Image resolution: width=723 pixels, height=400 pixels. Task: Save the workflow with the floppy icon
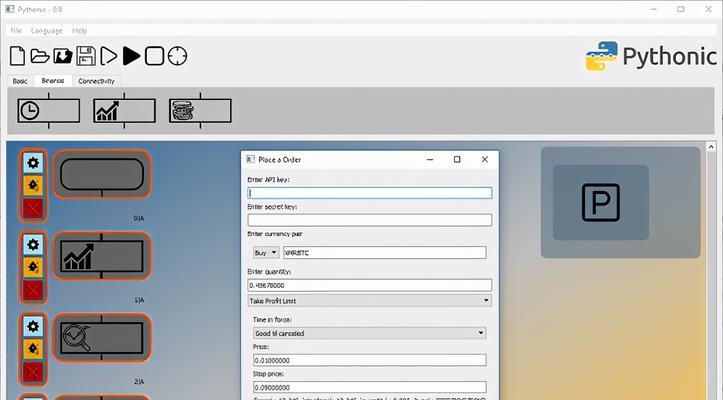pyautogui.click(x=86, y=56)
